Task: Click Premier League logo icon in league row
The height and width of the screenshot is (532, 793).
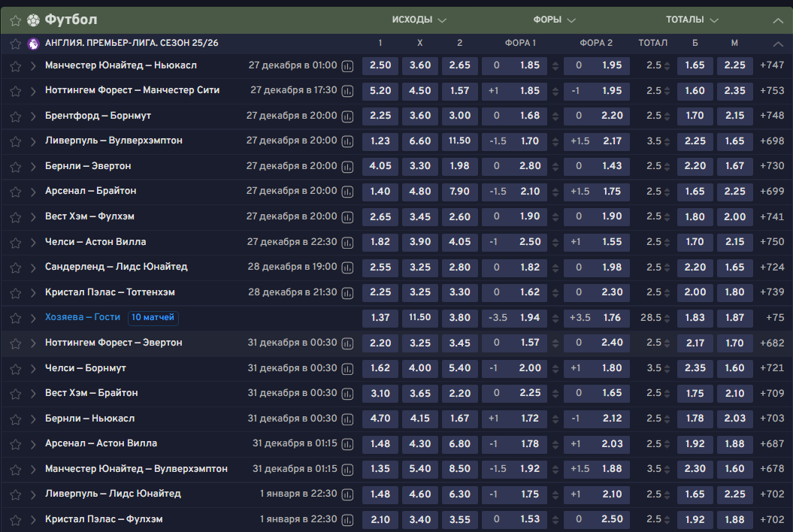Action: [33, 44]
